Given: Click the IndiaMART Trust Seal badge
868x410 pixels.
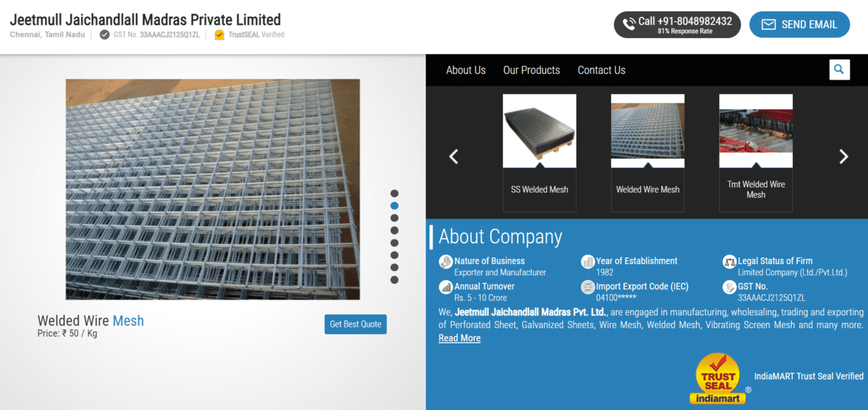Looking at the screenshot, I should tap(718, 378).
